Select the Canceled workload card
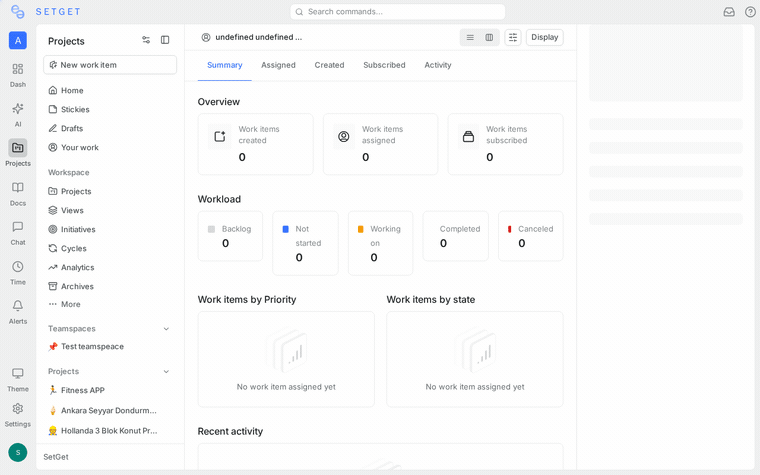 click(531, 236)
